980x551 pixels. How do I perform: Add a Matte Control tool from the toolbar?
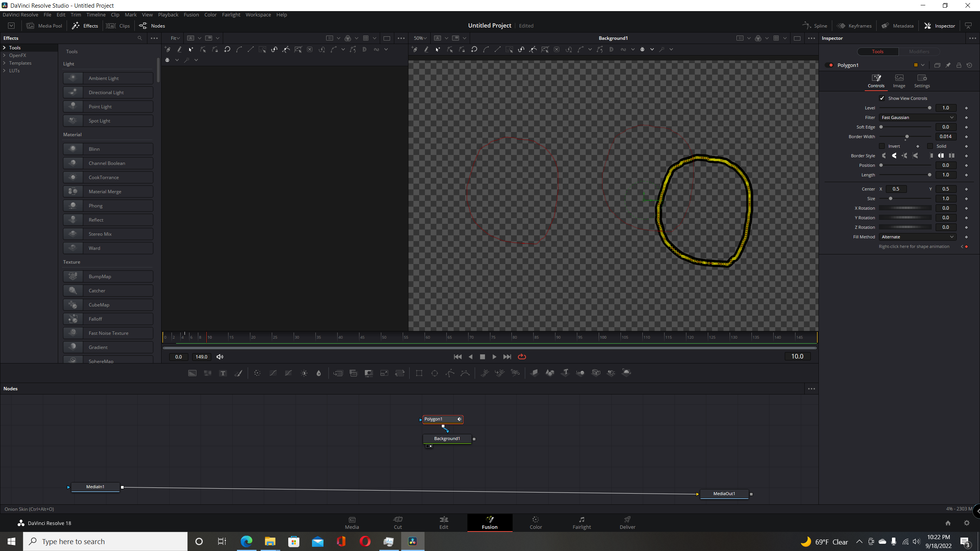(369, 373)
